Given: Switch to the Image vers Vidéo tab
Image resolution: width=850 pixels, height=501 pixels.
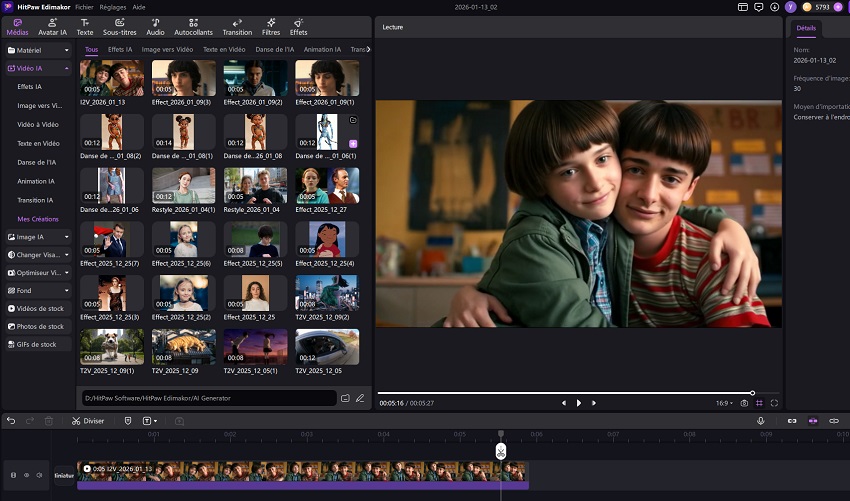Looking at the screenshot, I should pyautogui.click(x=167, y=49).
